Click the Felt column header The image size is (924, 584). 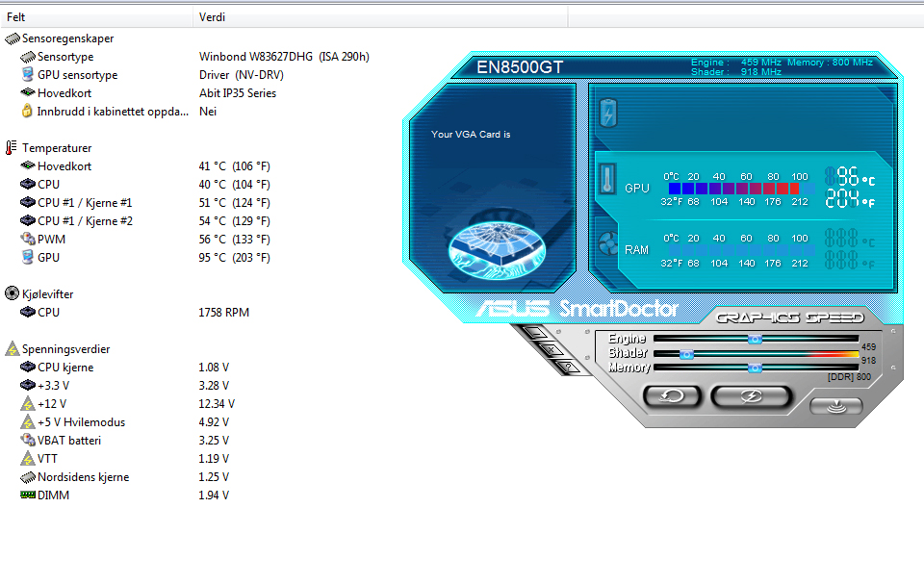pos(96,17)
